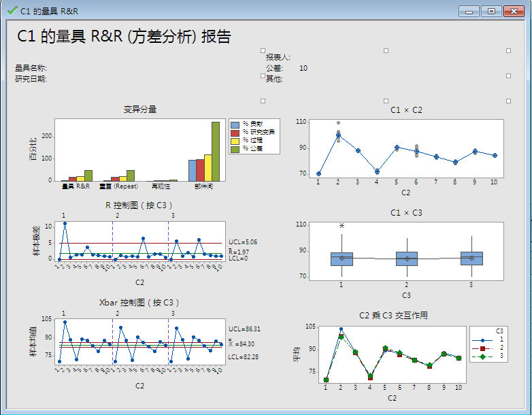Click the green checkmark window icon

tap(12, 10)
